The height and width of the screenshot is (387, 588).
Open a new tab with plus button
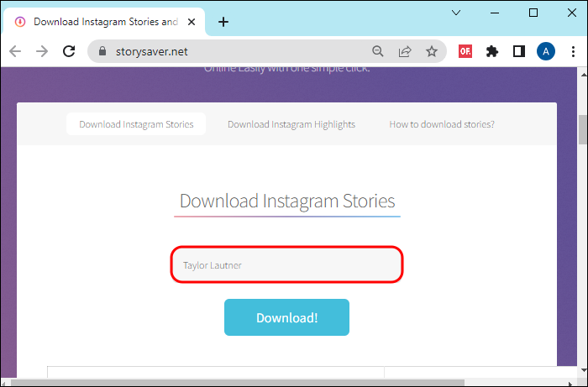pyautogui.click(x=223, y=22)
